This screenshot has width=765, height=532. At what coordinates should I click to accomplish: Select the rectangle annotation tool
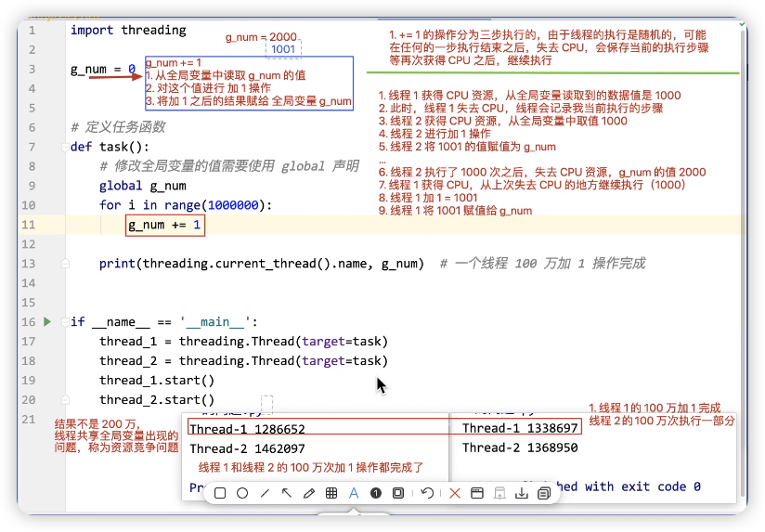220,493
